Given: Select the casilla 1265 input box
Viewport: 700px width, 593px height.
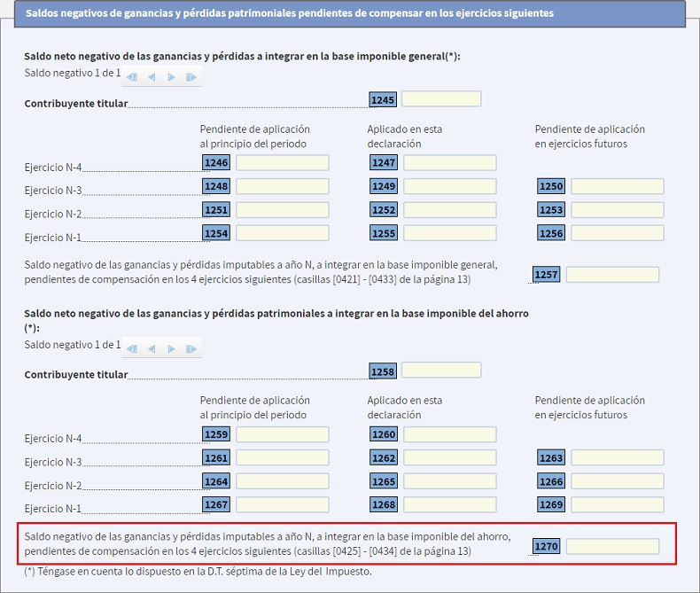Looking at the screenshot, I should coord(450,481).
